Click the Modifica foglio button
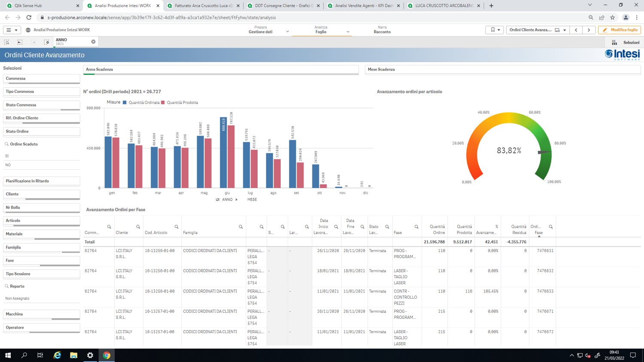 [620, 30]
